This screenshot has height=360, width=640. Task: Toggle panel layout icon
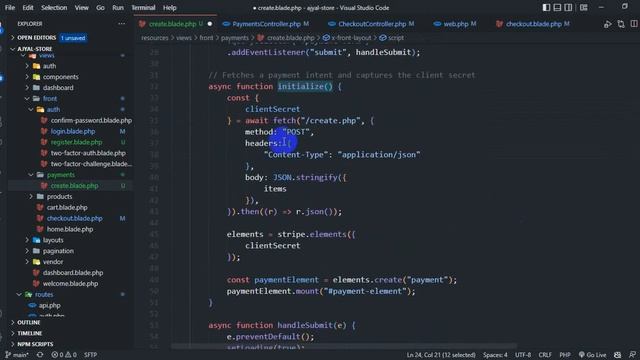point(557,7)
